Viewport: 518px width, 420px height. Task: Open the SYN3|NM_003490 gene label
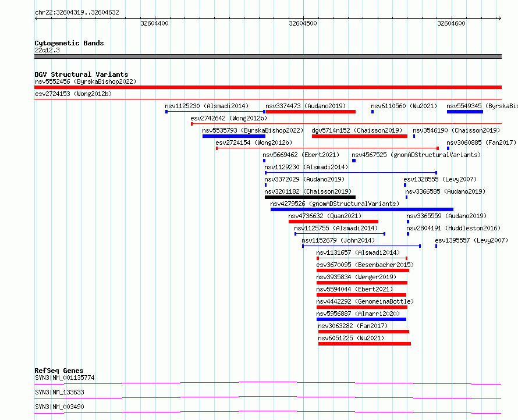59,407
